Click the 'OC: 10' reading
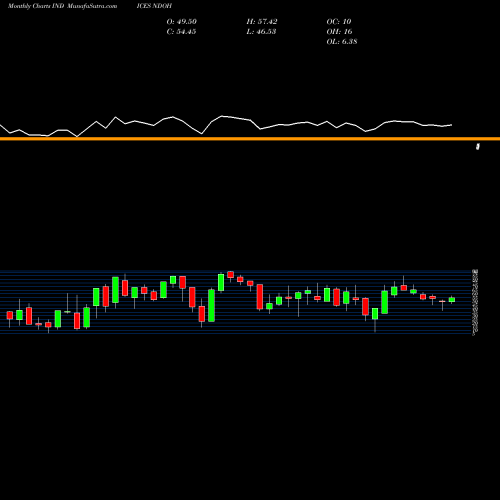500x500 pixels. 339,21
